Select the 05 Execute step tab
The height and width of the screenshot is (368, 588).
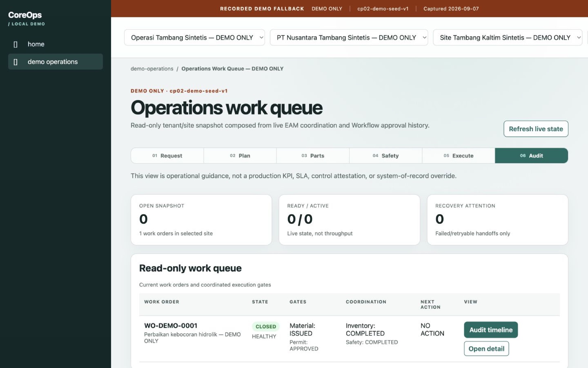coord(459,156)
